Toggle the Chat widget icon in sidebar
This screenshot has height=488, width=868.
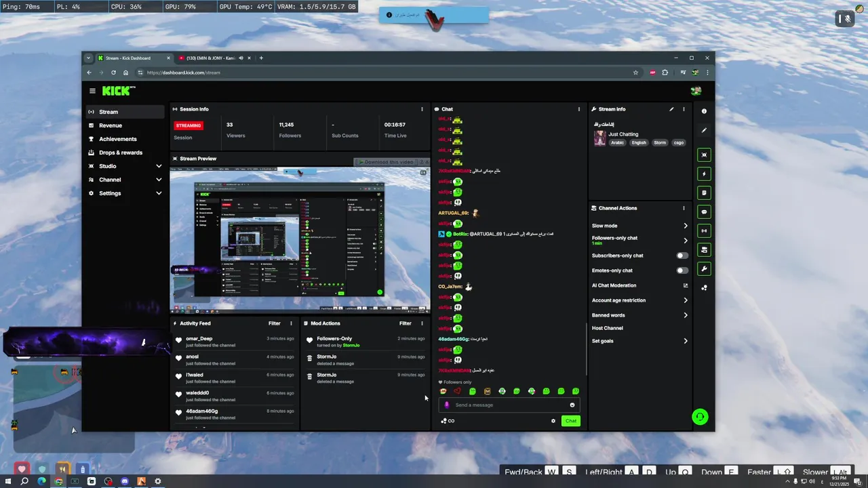coord(704,211)
